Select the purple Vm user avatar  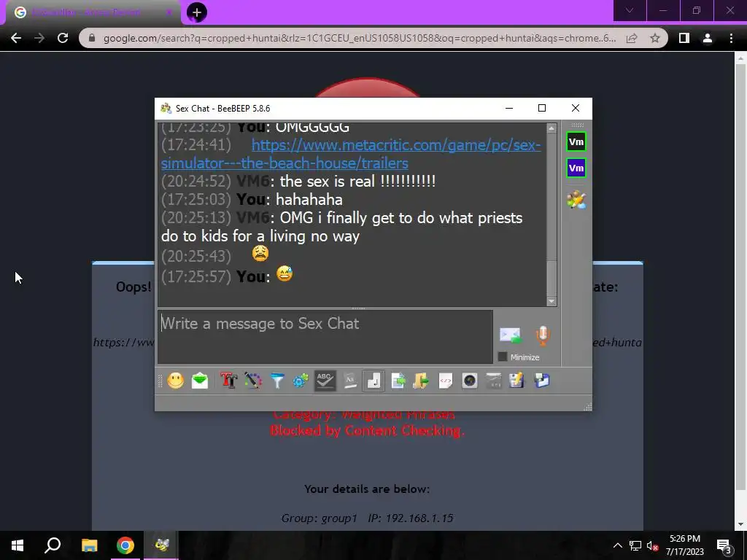[x=576, y=168]
